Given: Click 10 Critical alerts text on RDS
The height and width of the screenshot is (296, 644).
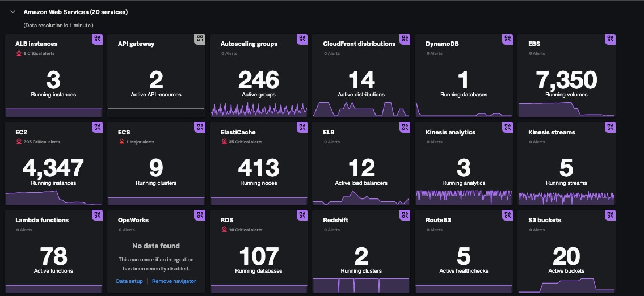Looking at the screenshot, I should tap(245, 230).
